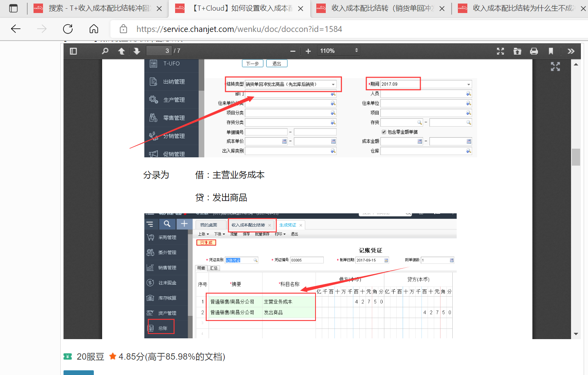This screenshot has height=375, width=588.
Task: Click the text 借：主营业务成本
Action: (230, 175)
